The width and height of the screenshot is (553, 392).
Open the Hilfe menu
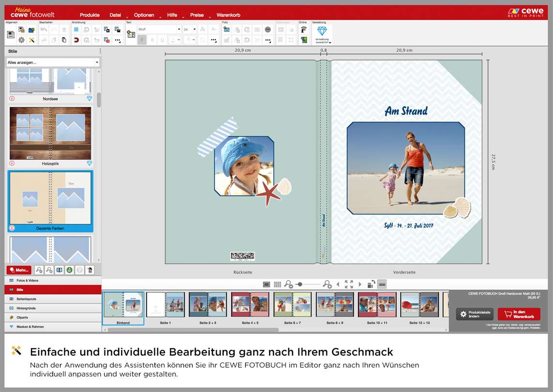click(x=172, y=15)
